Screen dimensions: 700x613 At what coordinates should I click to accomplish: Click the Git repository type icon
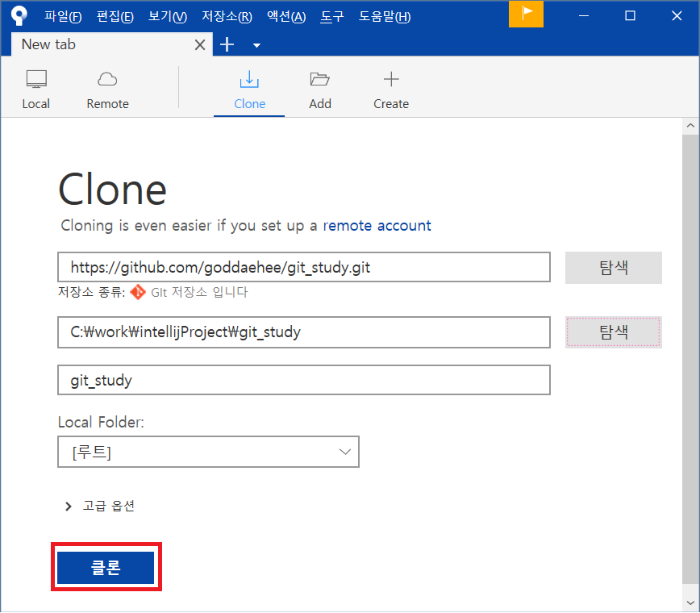tap(137, 292)
